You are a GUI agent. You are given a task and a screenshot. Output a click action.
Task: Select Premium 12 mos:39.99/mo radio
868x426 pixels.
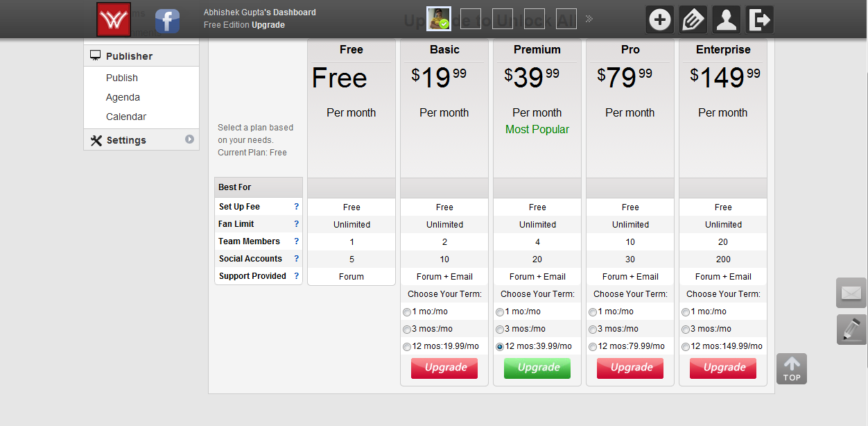[500, 347]
